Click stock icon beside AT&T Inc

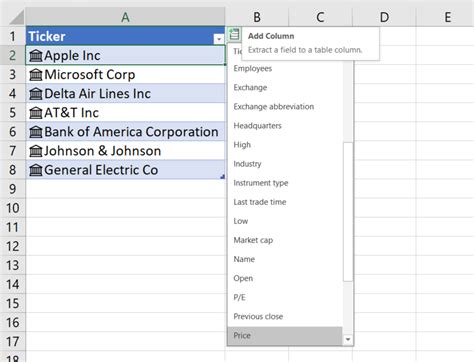click(x=36, y=113)
